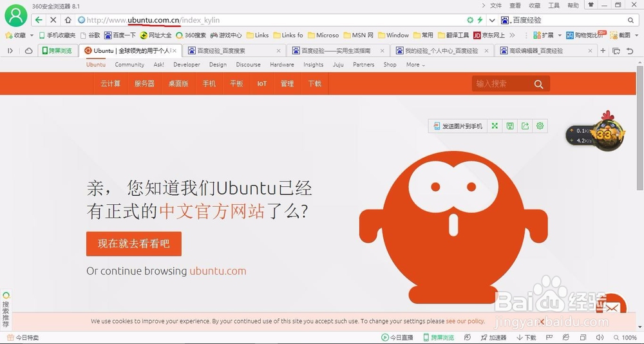Image resolution: width=644 pixels, height=344 pixels.
Task: Open the 扩展 extensions button
Action: click(x=544, y=35)
